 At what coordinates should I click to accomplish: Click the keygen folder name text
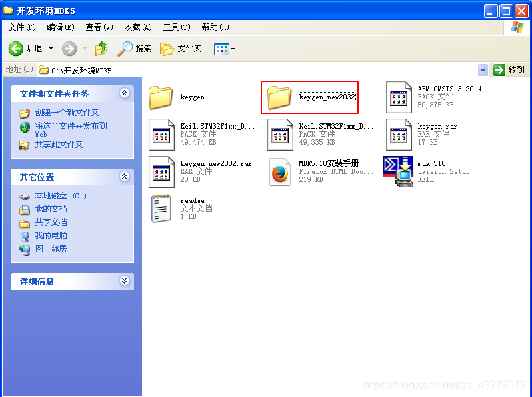(193, 97)
